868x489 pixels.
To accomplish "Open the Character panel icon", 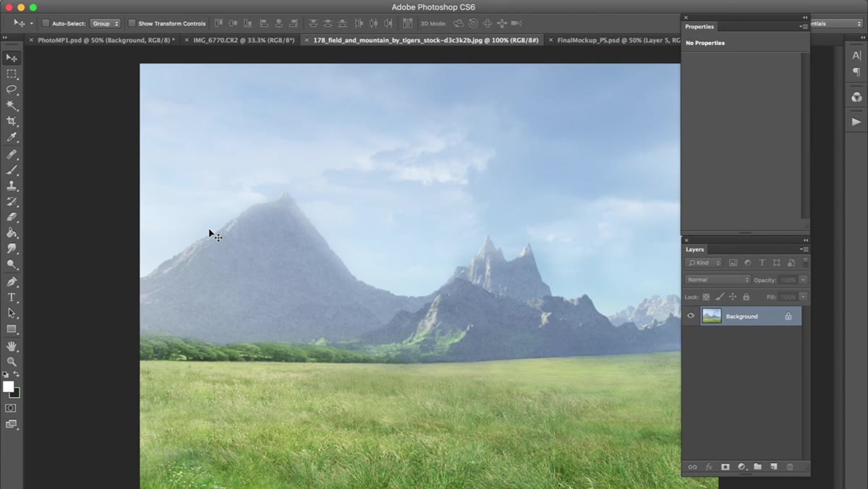I will (x=856, y=55).
